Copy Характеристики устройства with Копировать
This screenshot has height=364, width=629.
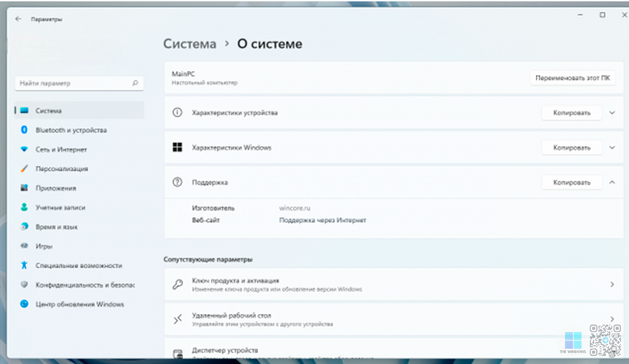(571, 112)
